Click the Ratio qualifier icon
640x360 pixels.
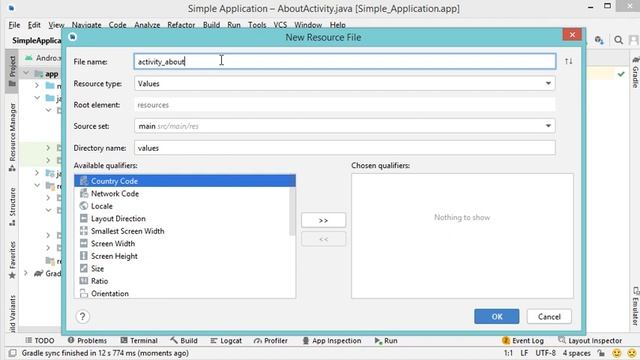pyautogui.click(x=84, y=281)
